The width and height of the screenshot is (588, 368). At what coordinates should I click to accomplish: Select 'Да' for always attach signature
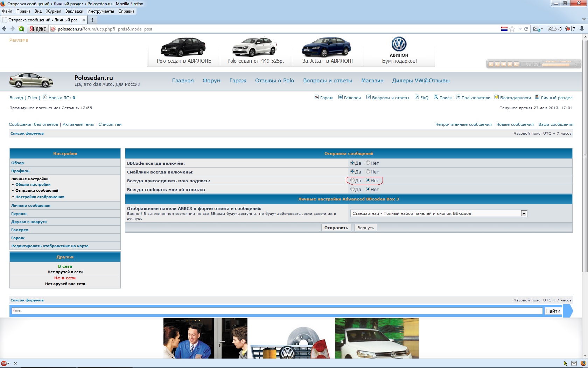tap(352, 180)
